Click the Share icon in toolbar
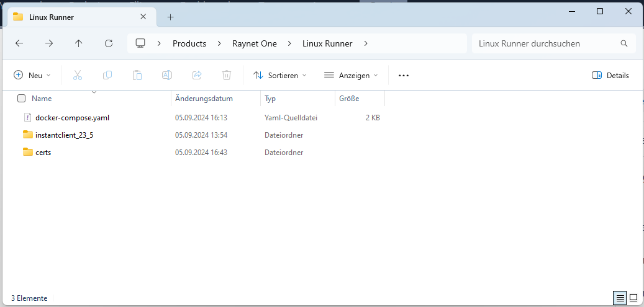The width and height of the screenshot is (644, 307). (x=197, y=75)
